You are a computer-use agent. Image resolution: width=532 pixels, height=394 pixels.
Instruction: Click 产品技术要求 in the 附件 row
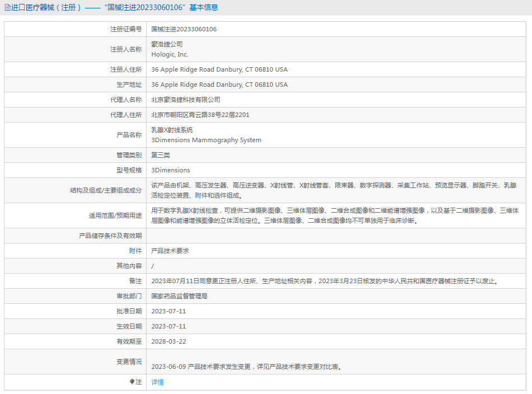point(170,251)
